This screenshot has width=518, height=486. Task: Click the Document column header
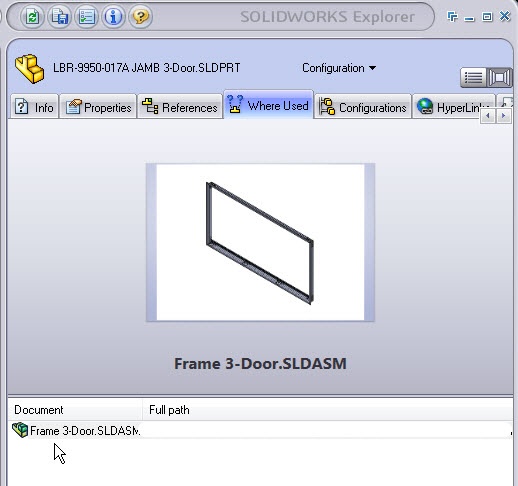[x=75, y=410]
